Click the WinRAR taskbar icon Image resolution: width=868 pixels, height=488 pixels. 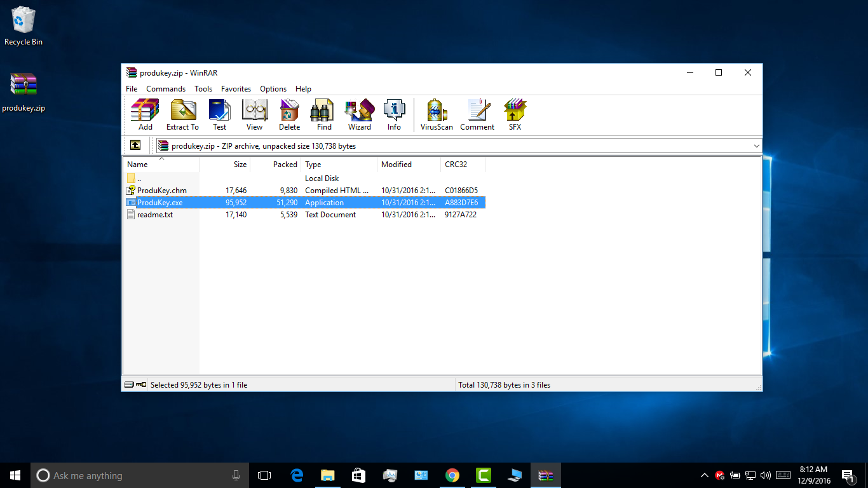[x=545, y=475]
